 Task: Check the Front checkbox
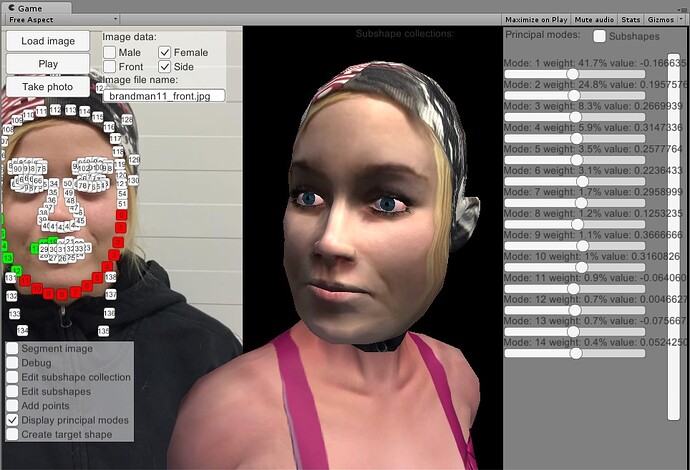pyautogui.click(x=110, y=66)
